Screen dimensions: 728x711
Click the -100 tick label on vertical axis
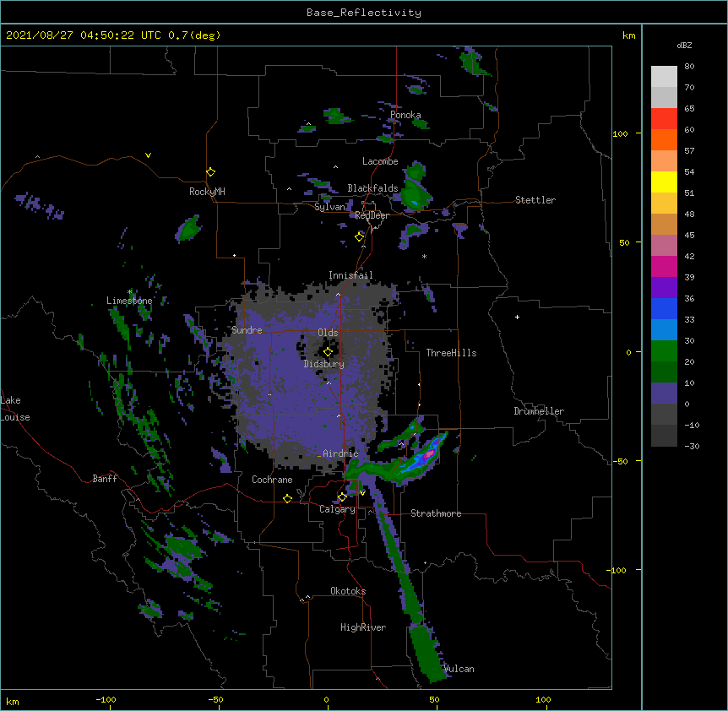pyautogui.click(x=617, y=570)
